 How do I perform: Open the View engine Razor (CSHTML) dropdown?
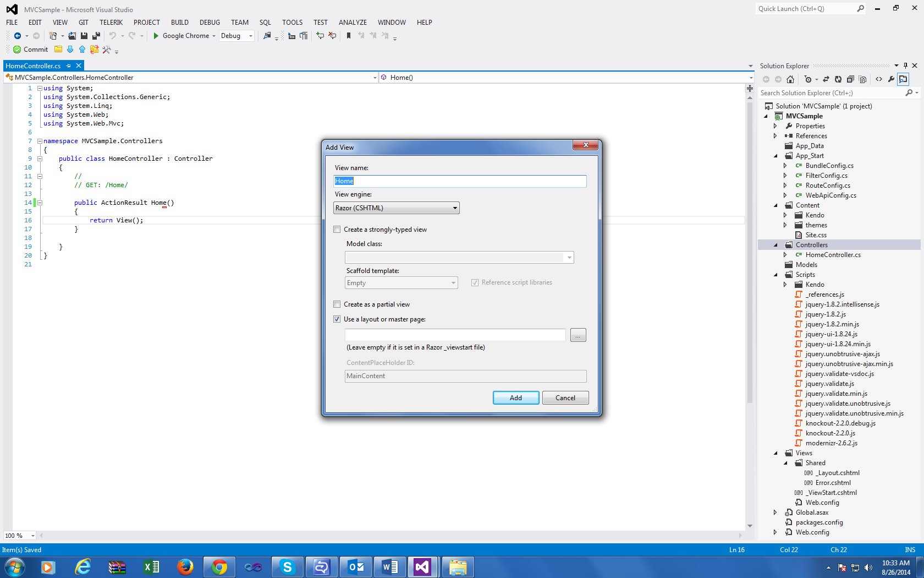coord(397,208)
